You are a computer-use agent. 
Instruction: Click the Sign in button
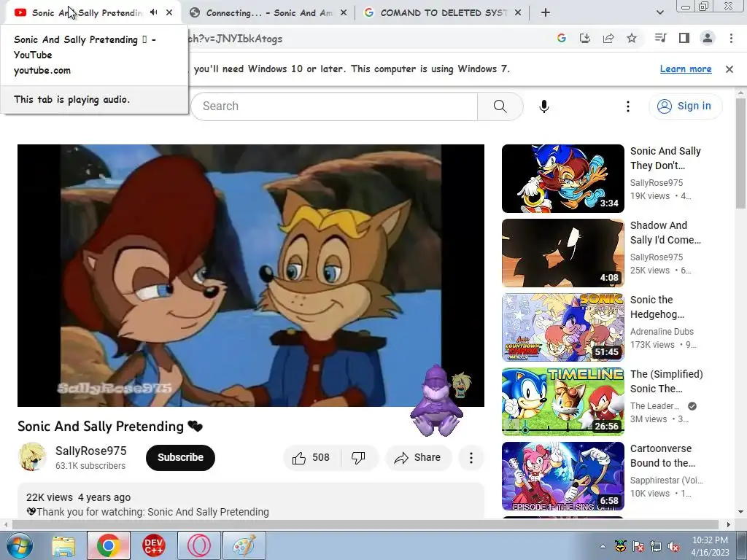coord(686,106)
